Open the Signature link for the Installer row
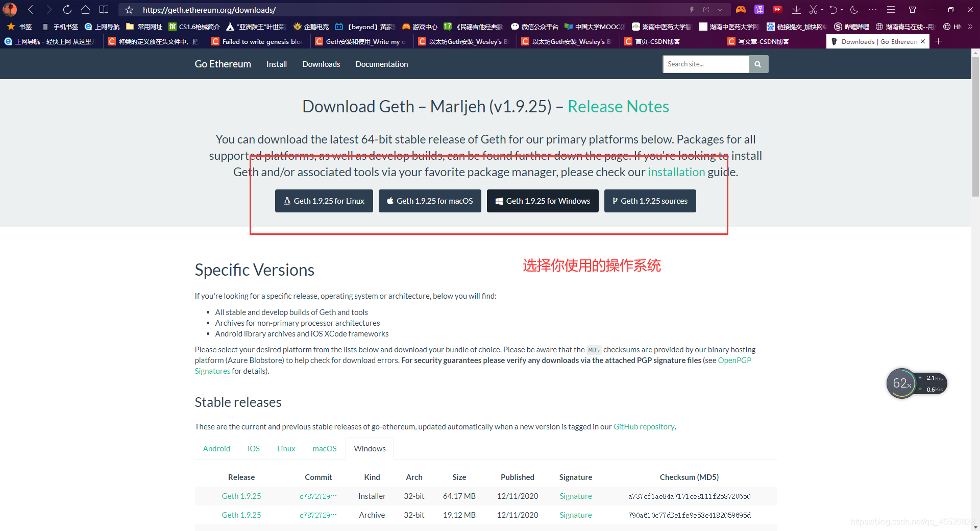Viewport: 980px width, 531px height. click(x=576, y=496)
